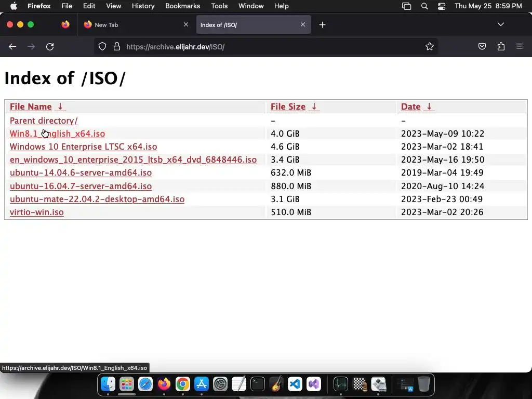
Task: Click the 4.6 GiB size cell
Action: click(x=285, y=147)
